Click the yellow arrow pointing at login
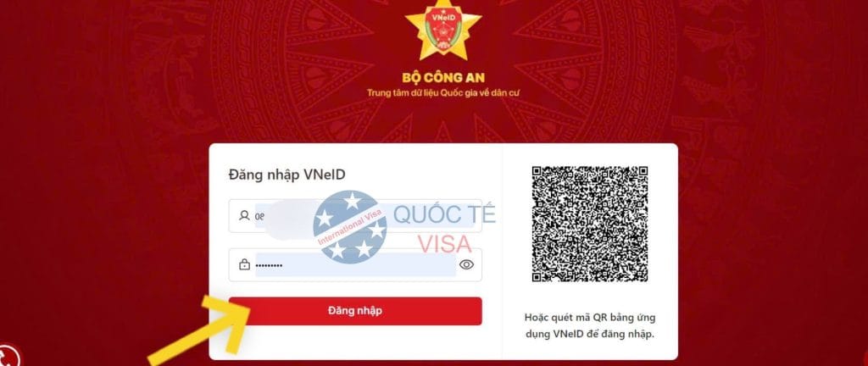Image resolution: width=868 pixels, height=366 pixels. (206, 332)
